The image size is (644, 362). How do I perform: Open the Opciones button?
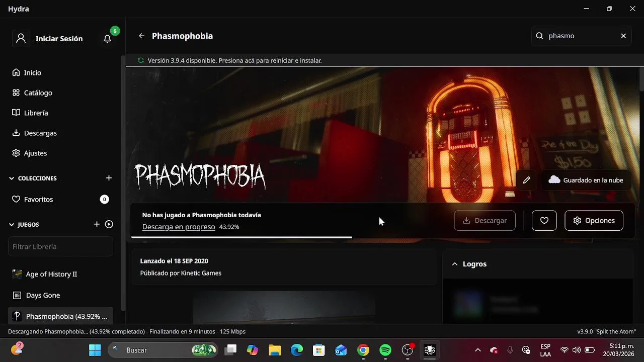(x=594, y=221)
